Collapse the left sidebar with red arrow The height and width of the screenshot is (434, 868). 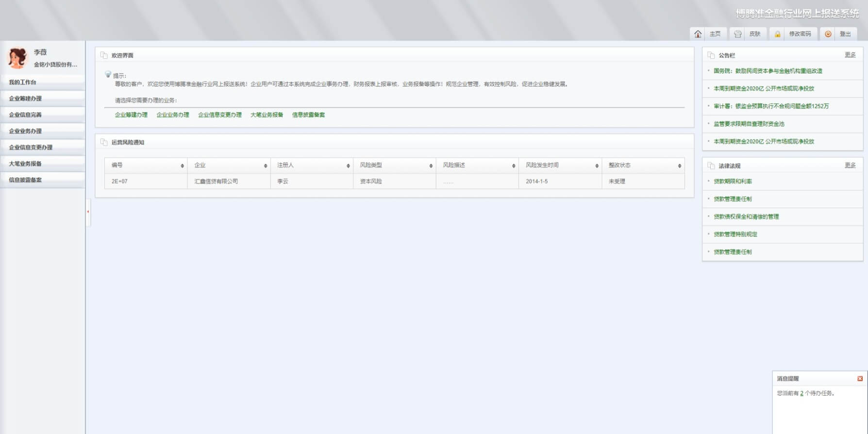tap(88, 212)
